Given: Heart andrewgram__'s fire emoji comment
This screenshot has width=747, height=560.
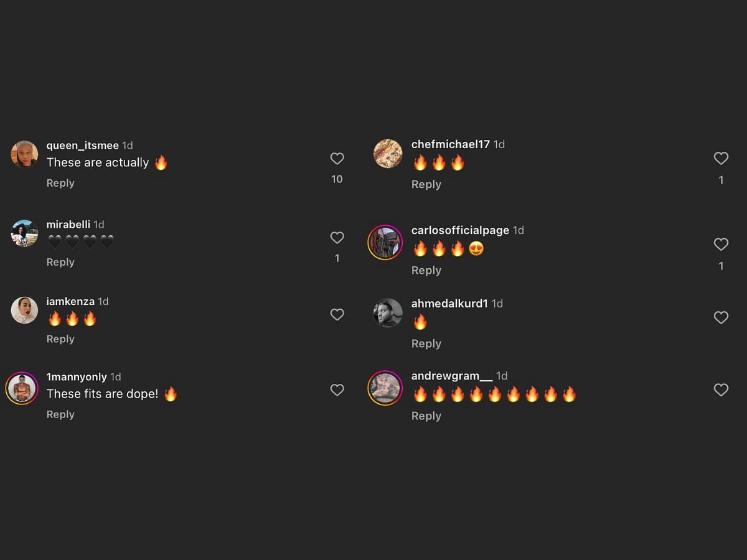Looking at the screenshot, I should 721,390.
